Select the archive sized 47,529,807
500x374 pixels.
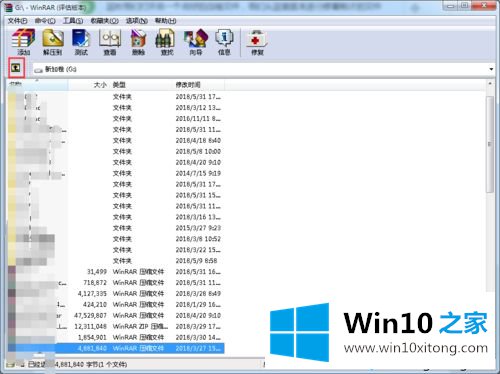pyautogui.click(x=116, y=315)
